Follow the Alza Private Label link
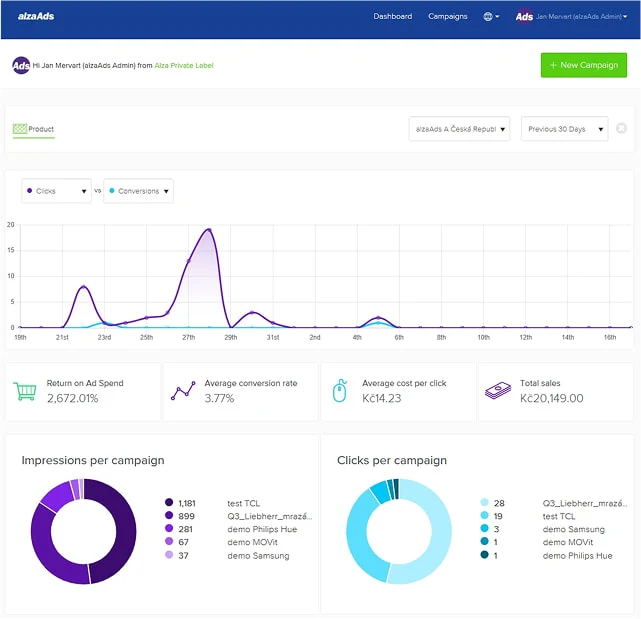 point(184,66)
